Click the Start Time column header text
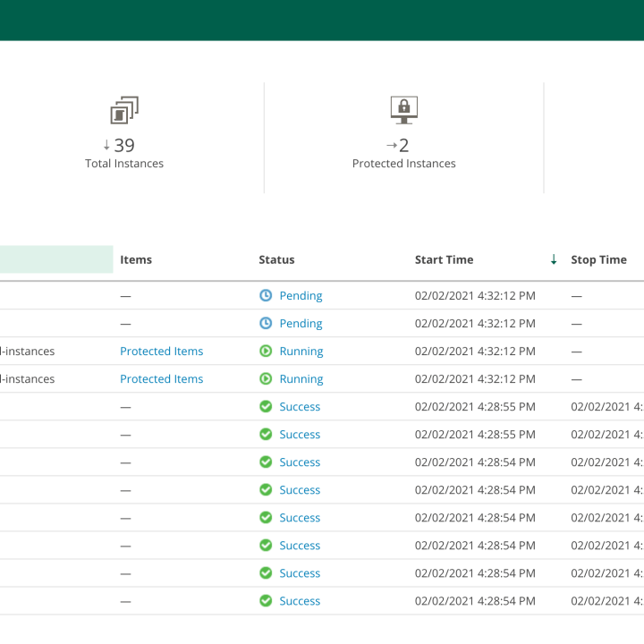The image size is (644, 644). pos(444,259)
